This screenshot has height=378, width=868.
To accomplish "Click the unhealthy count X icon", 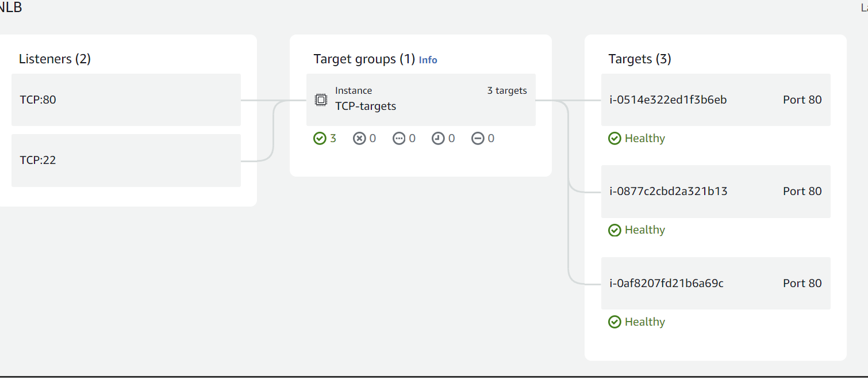I will (359, 139).
